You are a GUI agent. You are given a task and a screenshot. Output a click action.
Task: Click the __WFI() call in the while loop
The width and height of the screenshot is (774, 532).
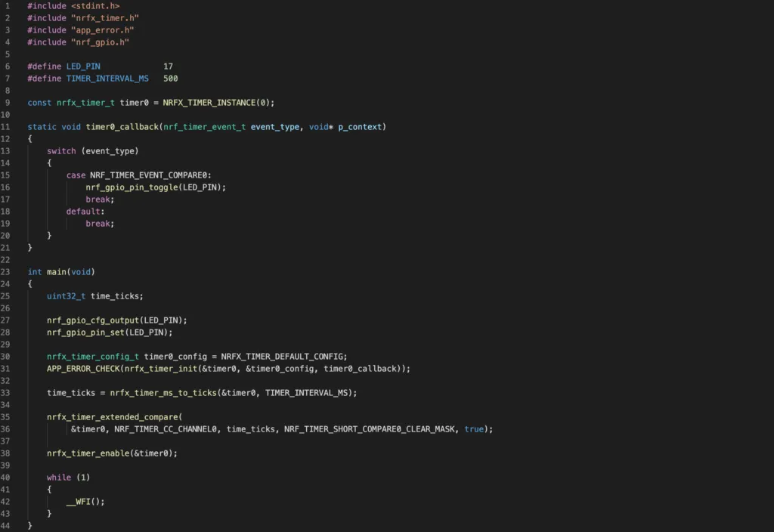[x=83, y=502]
